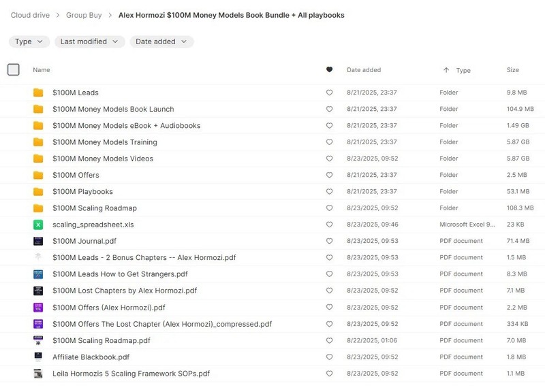Favorite the $100M Leads folder
The width and height of the screenshot is (545, 392).
[x=329, y=93]
